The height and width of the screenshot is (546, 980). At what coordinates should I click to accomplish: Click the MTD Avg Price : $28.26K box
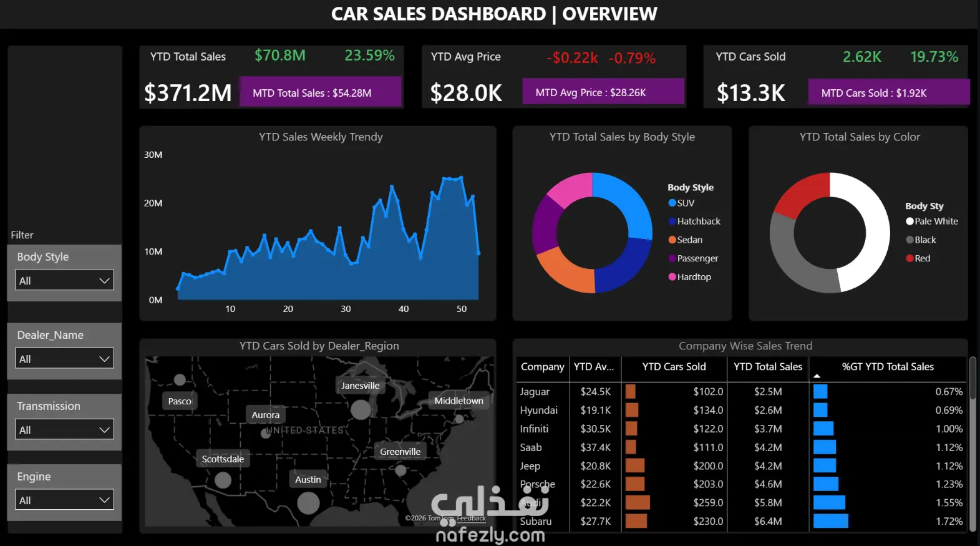click(x=603, y=93)
